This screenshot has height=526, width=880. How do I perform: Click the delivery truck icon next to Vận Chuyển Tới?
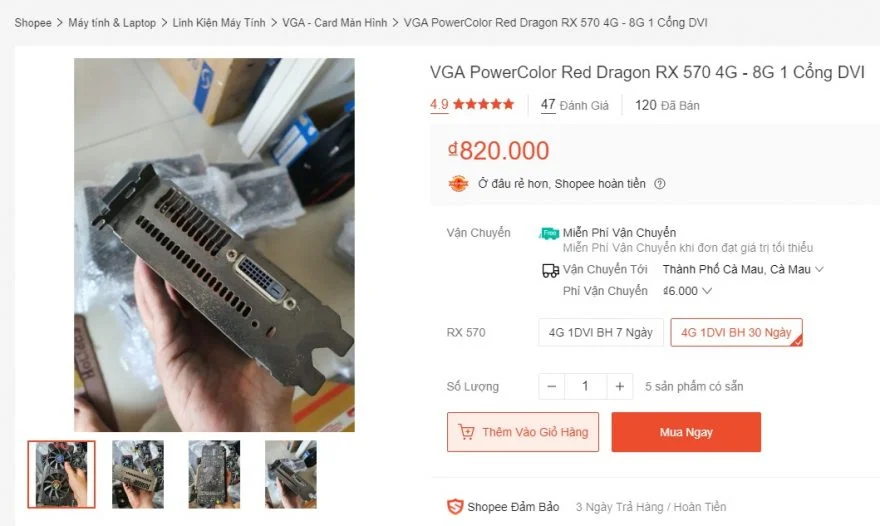coord(550,271)
